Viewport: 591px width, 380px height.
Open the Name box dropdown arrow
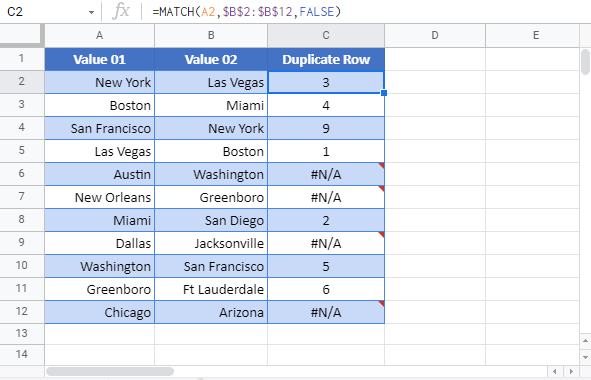pyautogui.click(x=91, y=12)
